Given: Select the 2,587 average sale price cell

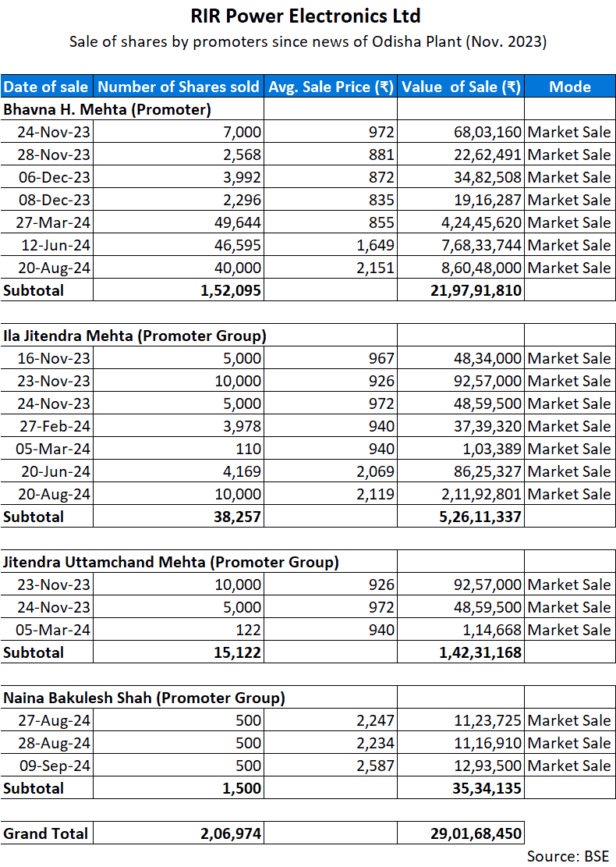Looking at the screenshot, I should tap(377, 766).
